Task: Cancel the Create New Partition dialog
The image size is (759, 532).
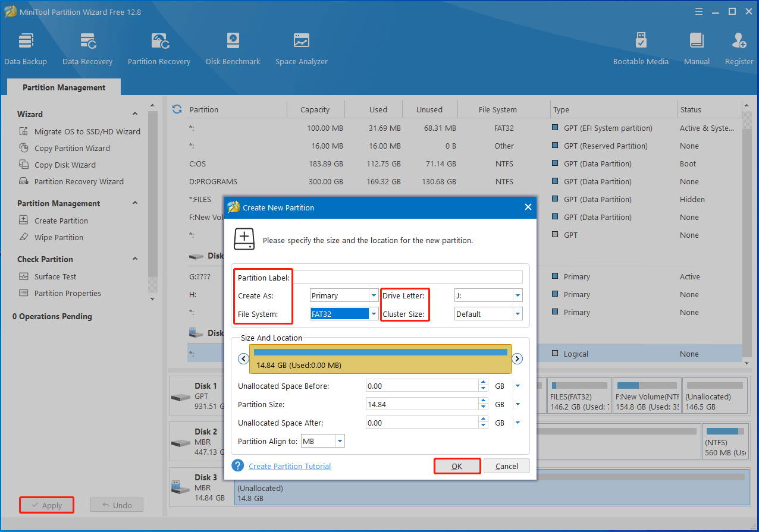Action: pyautogui.click(x=507, y=466)
